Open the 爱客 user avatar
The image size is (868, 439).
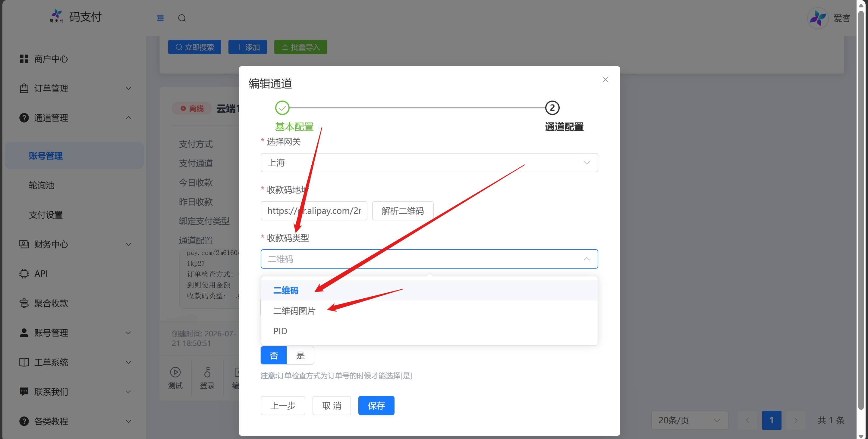click(x=818, y=18)
